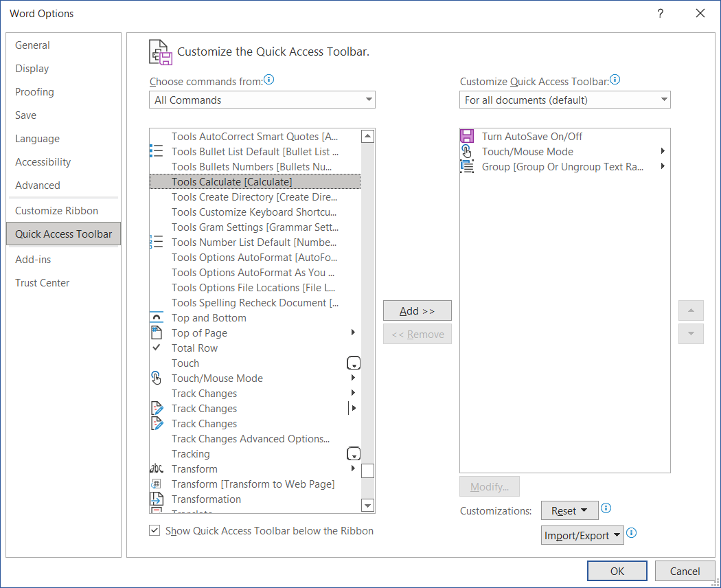Click Touch/Mouse Mode icon in commands list

[x=157, y=378]
